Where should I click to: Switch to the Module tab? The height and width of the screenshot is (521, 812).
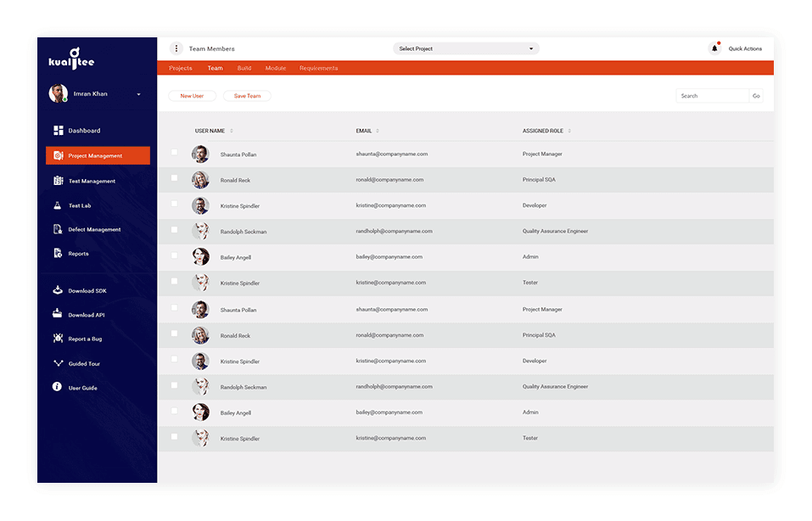[x=276, y=69]
